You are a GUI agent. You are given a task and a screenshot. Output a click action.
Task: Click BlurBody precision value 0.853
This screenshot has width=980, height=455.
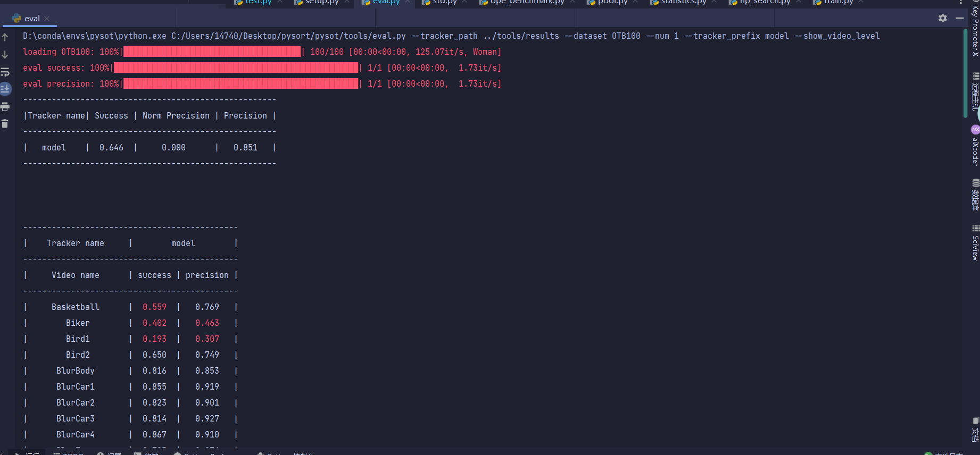[207, 371]
